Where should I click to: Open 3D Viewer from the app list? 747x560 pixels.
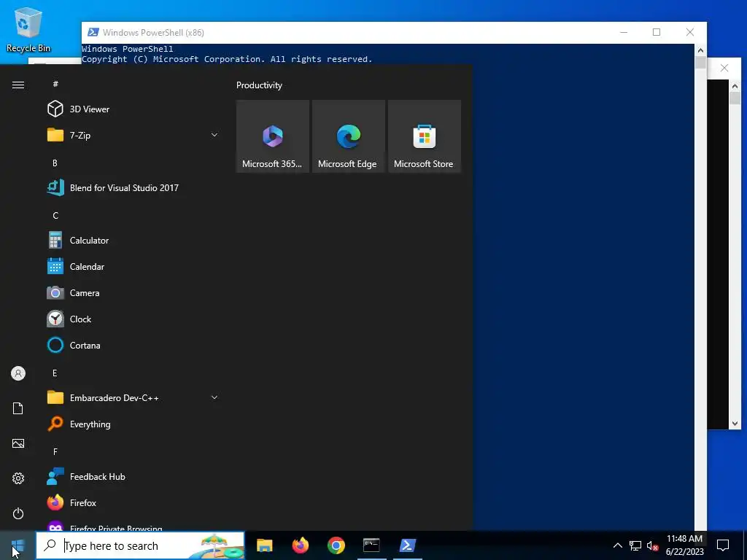click(x=133, y=109)
